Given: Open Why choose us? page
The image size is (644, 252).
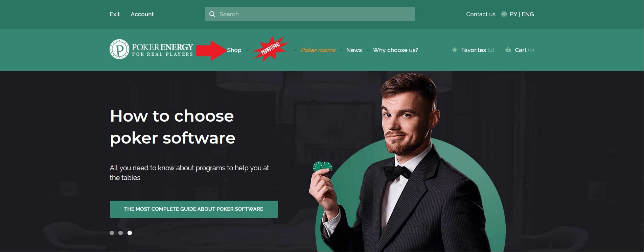Looking at the screenshot, I should (395, 50).
